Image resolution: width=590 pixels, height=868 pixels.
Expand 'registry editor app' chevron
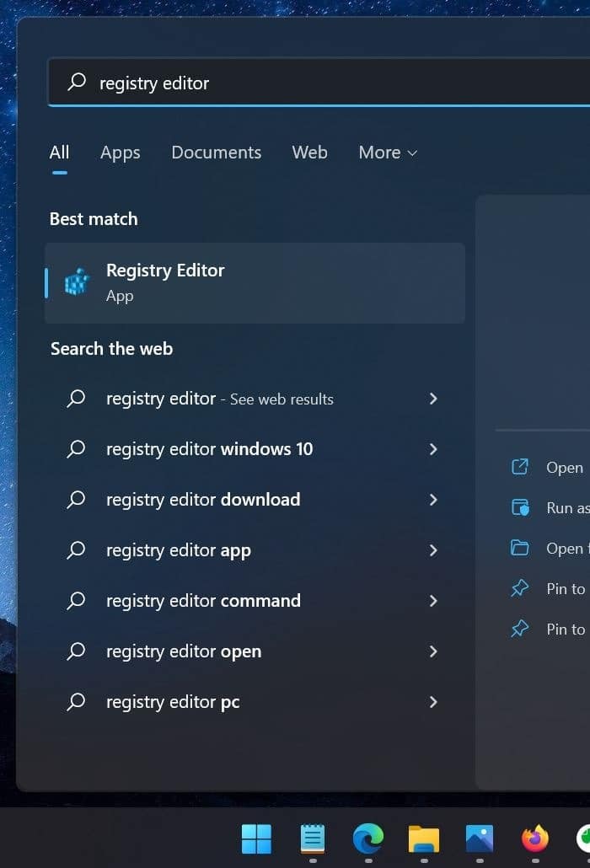pyautogui.click(x=433, y=550)
